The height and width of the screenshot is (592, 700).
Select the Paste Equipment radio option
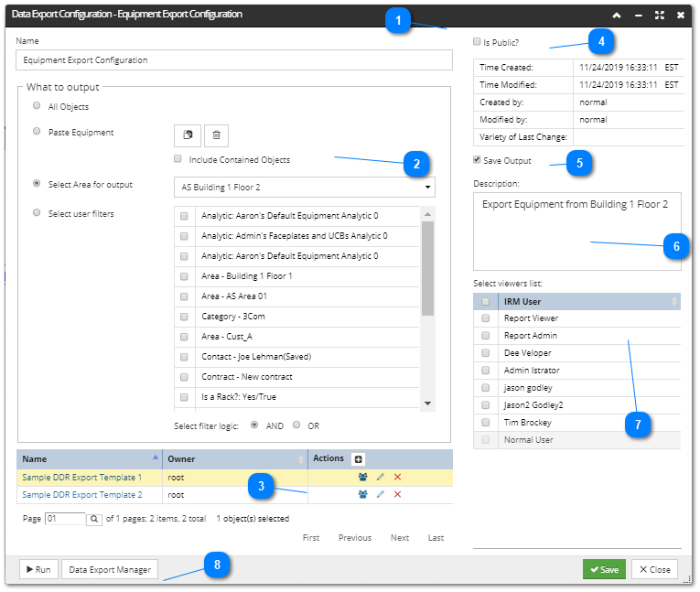37,131
